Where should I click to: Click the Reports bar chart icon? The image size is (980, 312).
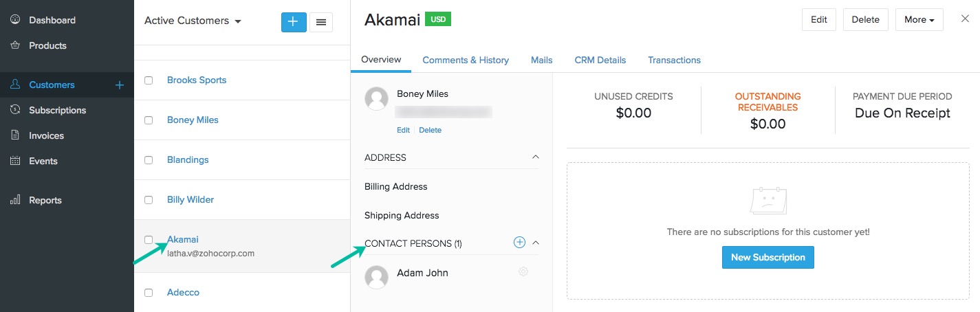tap(15, 200)
